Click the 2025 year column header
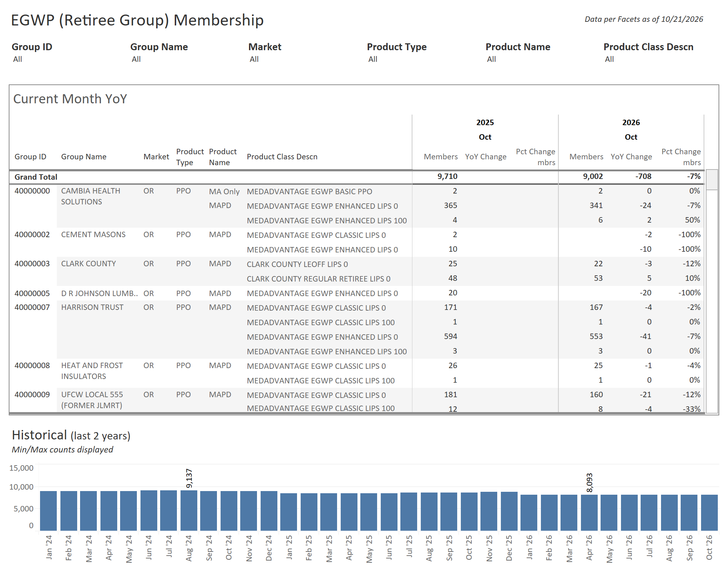This screenshot has width=728, height=582. (485, 123)
